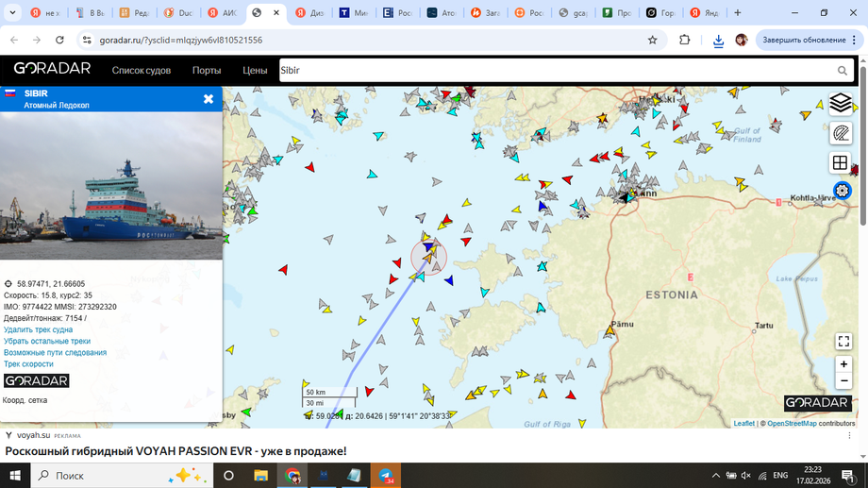This screenshot has height=488, width=868.
Task: Switch to the Зага browser tab
Action: point(486,12)
